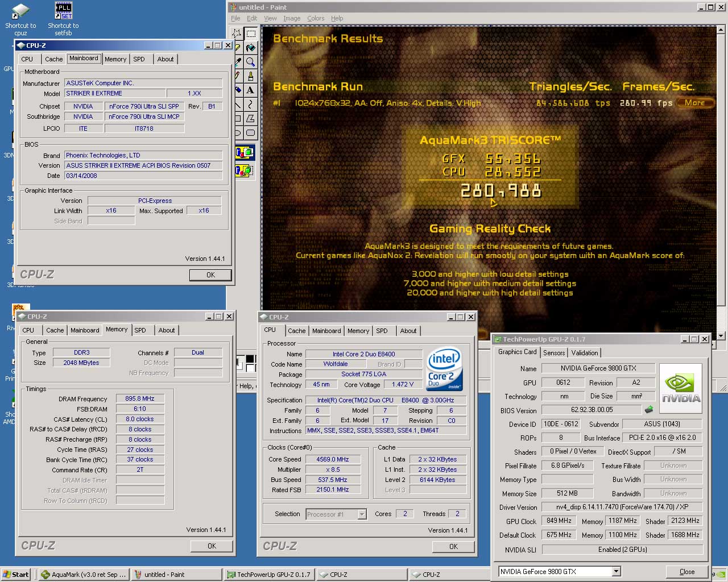This screenshot has height=582, width=728.
Task: Click the GPU Name field NVIDIA GeForce 9800 GTX
Action: 598,368
